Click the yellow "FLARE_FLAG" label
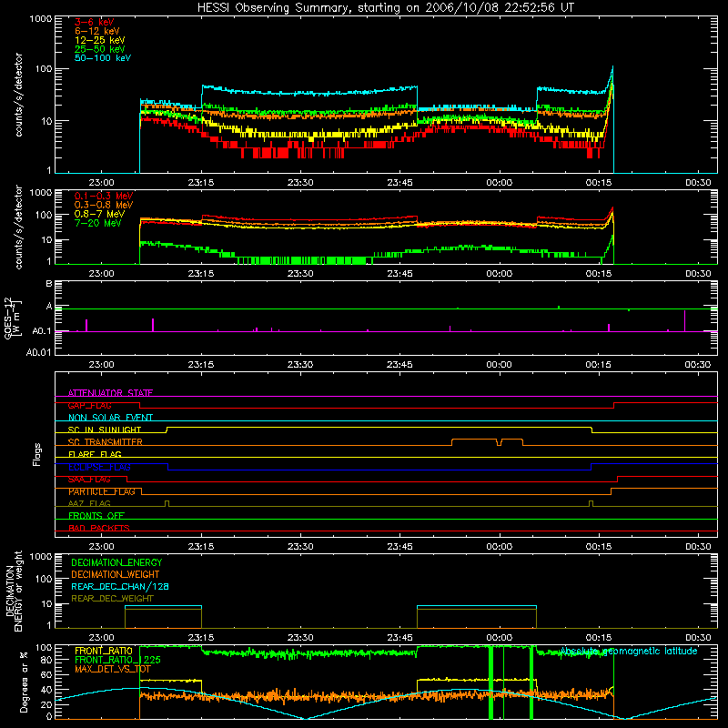Viewport: 728px width, 728px height. click(95, 454)
